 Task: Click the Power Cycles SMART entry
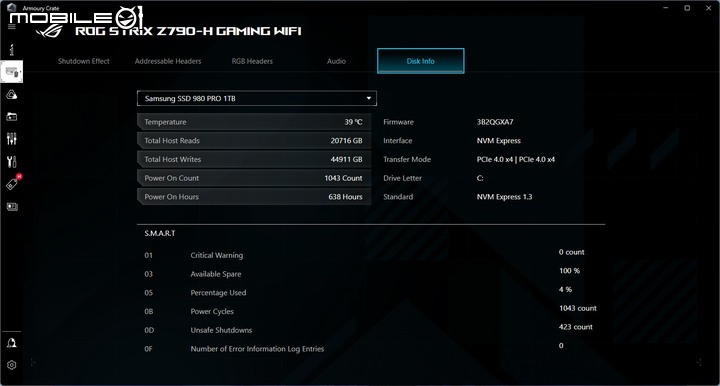pyautogui.click(x=212, y=312)
